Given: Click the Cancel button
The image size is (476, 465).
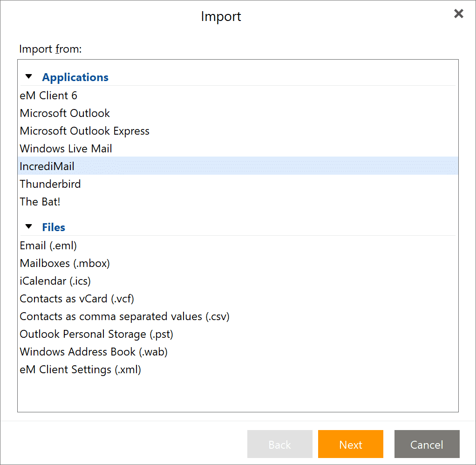Looking at the screenshot, I should (427, 444).
